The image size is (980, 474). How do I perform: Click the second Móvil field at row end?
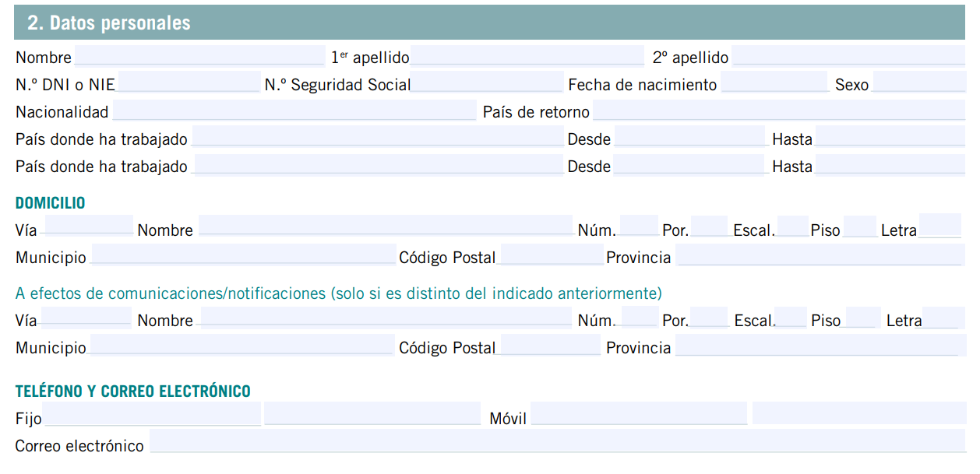(858, 413)
